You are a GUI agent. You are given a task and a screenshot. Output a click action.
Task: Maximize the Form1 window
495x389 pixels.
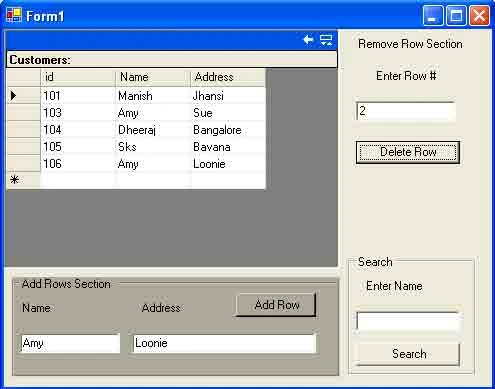tap(456, 15)
